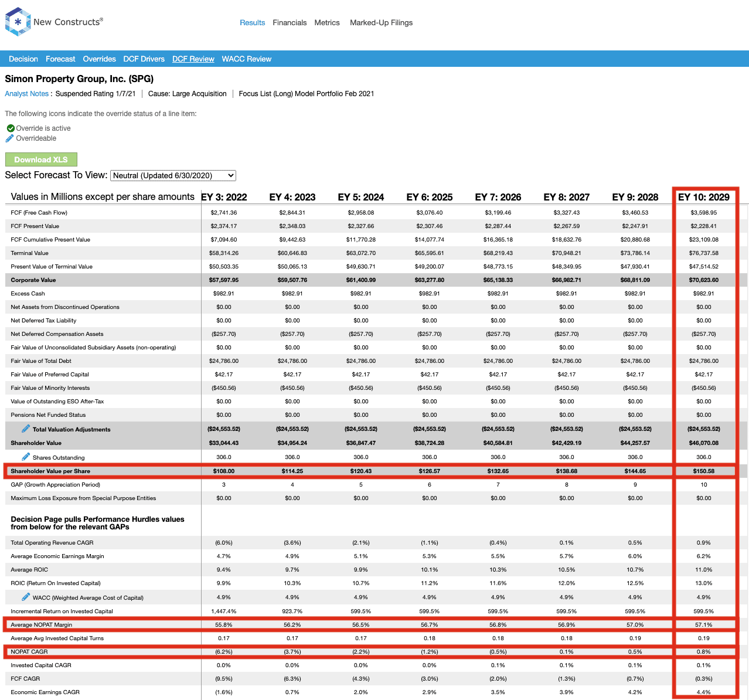
Task: Click the 'Present Value of Terminal Value' label
Action: (x=52, y=267)
